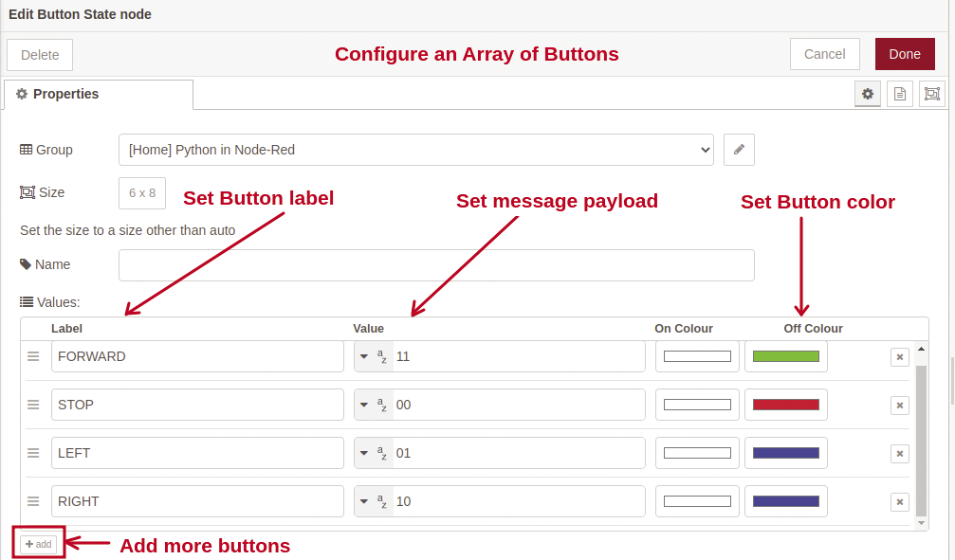Expand value type dropdown for LEFT

364,454
